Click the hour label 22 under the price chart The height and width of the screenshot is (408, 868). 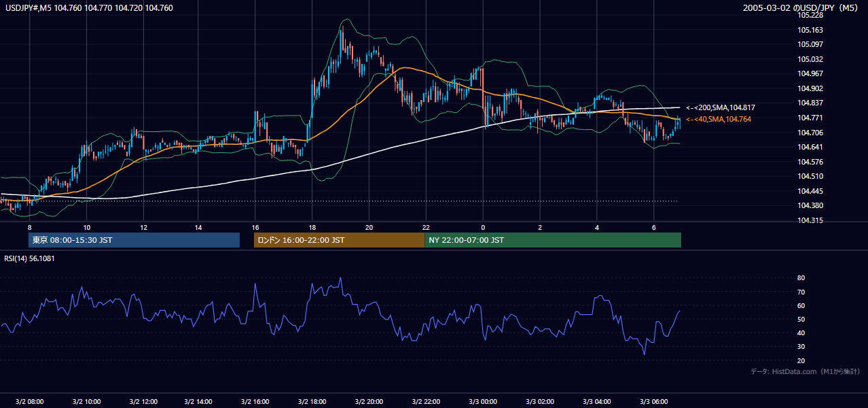click(426, 227)
